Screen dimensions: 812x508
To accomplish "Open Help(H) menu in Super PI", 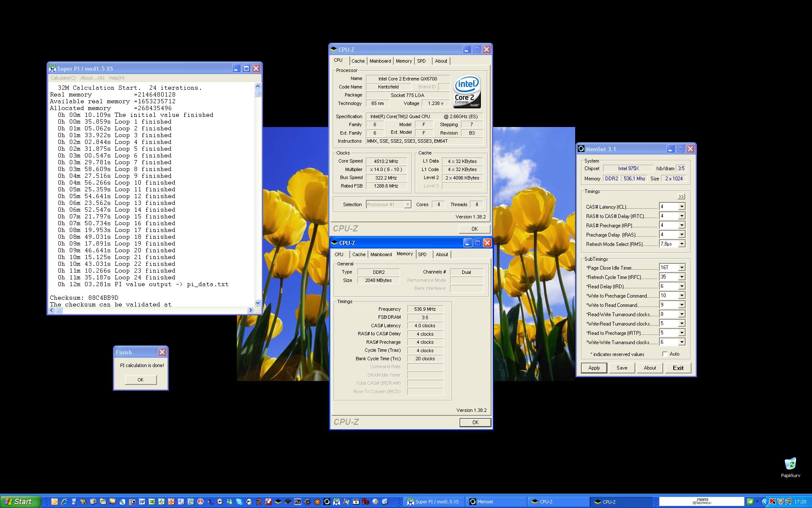I will tap(117, 78).
